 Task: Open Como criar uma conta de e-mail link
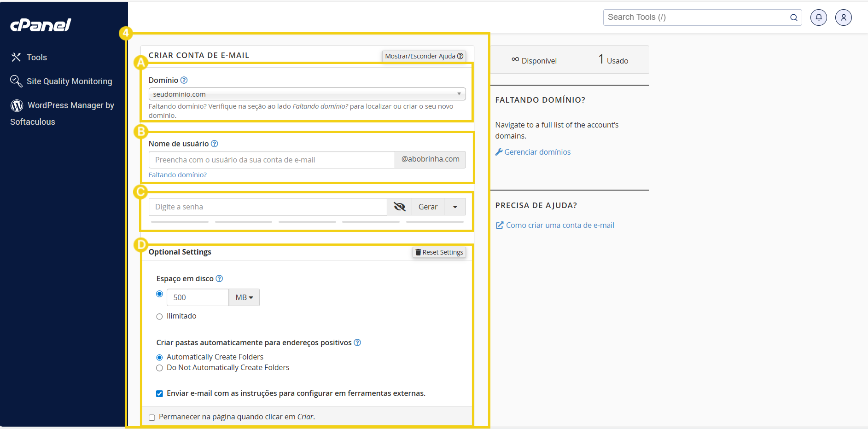[555, 225]
